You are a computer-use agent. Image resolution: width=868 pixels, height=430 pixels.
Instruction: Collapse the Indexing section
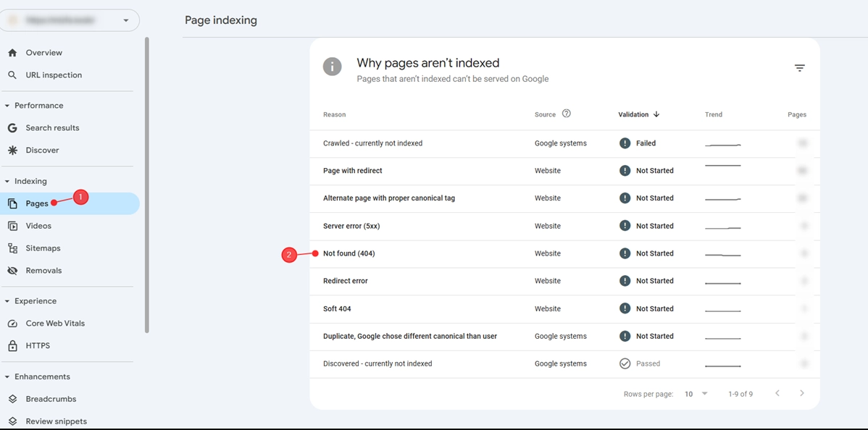(x=7, y=182)
